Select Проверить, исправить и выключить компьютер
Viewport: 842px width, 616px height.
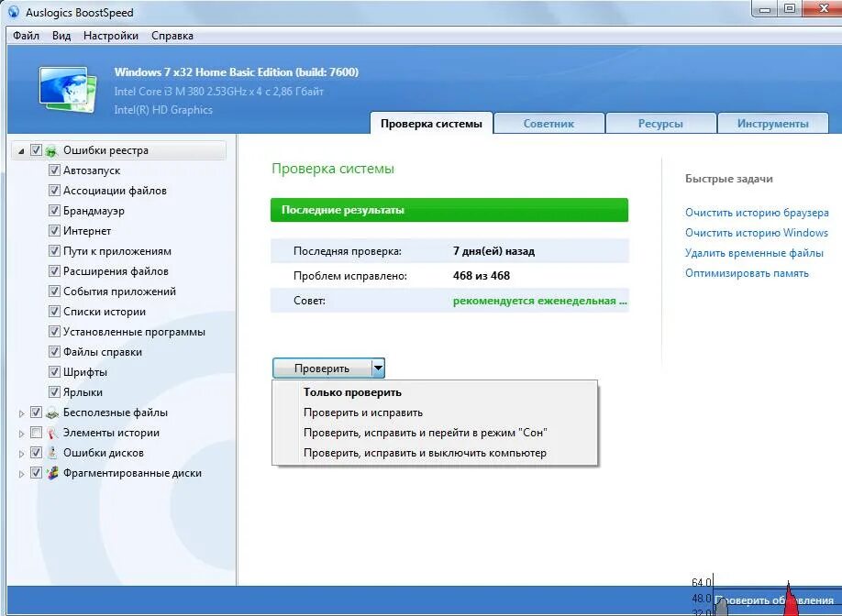(x=435, y=453)
